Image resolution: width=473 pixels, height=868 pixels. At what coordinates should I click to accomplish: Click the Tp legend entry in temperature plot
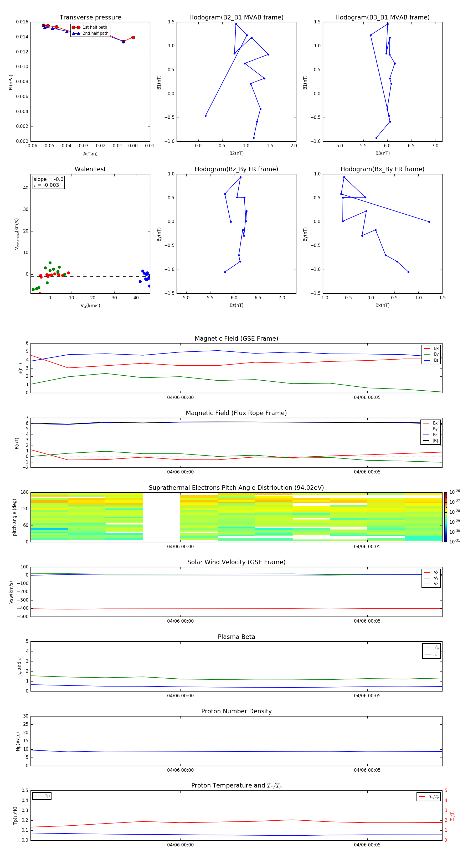coord(42,796)
